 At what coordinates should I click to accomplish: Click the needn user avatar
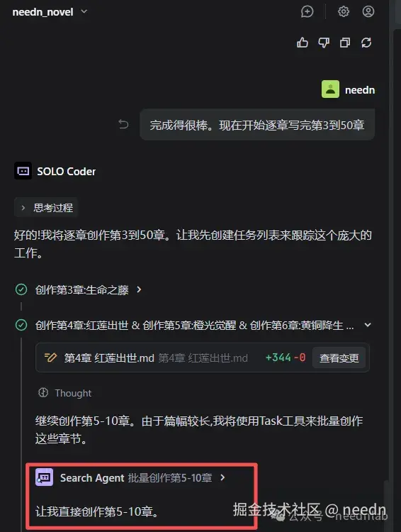(x=330, y=89)
